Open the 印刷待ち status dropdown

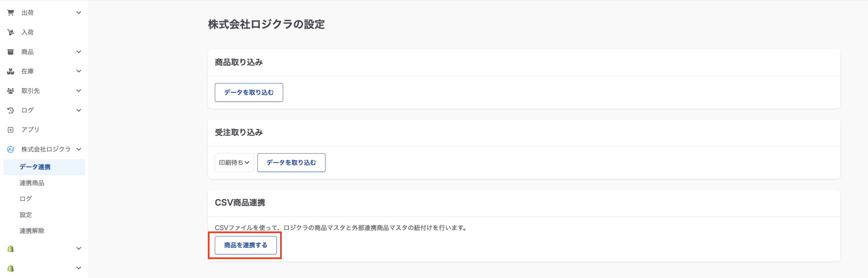[234, 163]
